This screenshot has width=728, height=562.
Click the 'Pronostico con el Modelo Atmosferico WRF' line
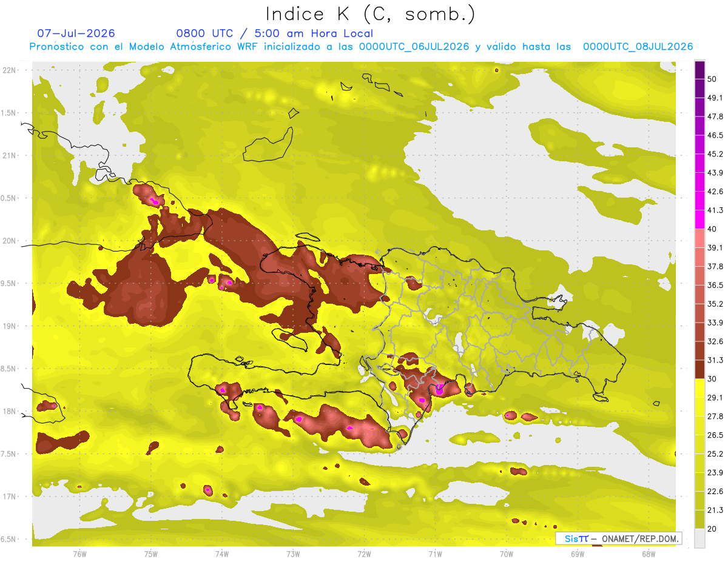(x=361, y=47)
